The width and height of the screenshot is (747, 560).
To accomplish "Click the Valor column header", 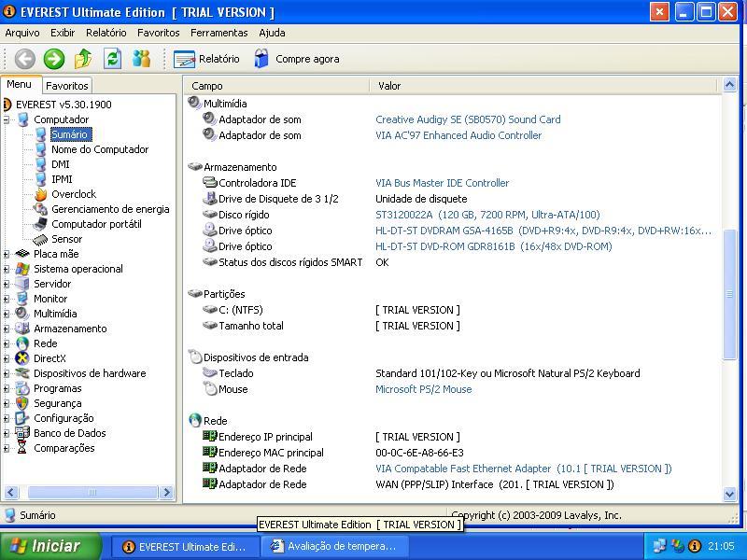I will [x=543, y=86].
